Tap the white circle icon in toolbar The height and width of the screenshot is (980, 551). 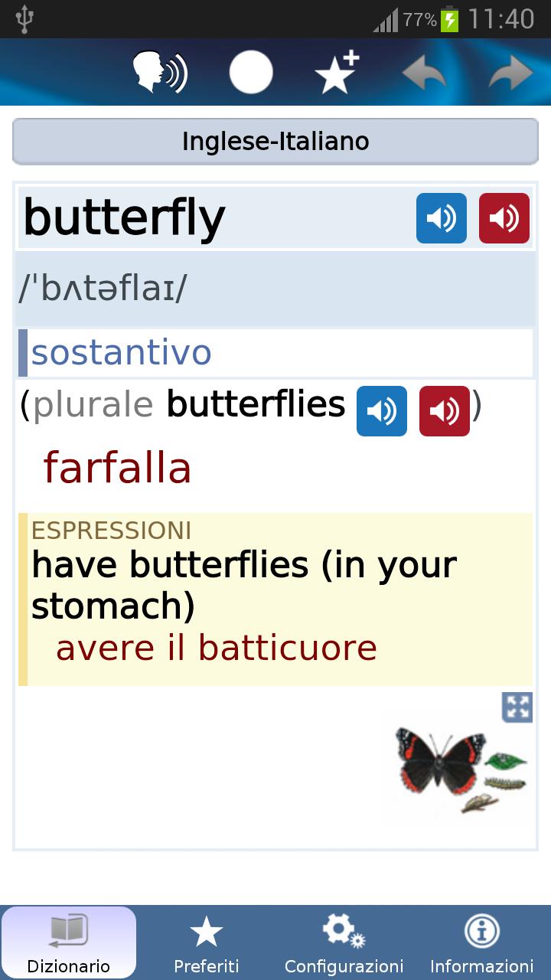pyautogui.click(x=251, y=73)
